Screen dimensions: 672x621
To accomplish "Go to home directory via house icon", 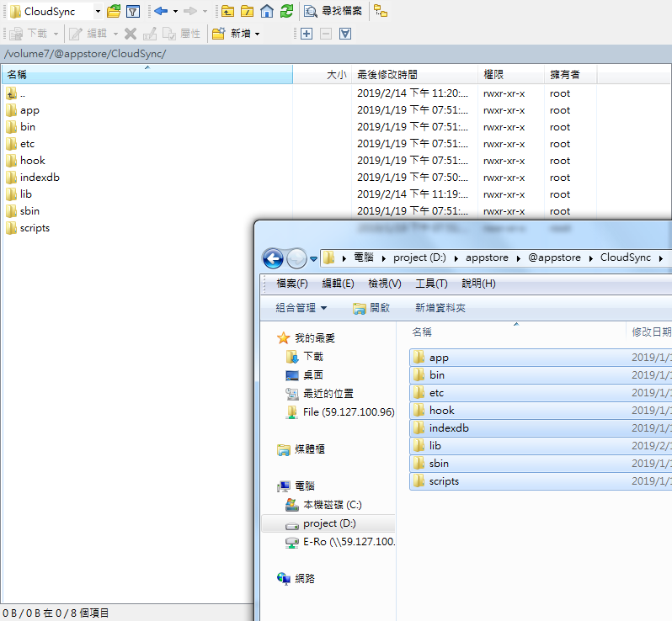I will [267, 11].
